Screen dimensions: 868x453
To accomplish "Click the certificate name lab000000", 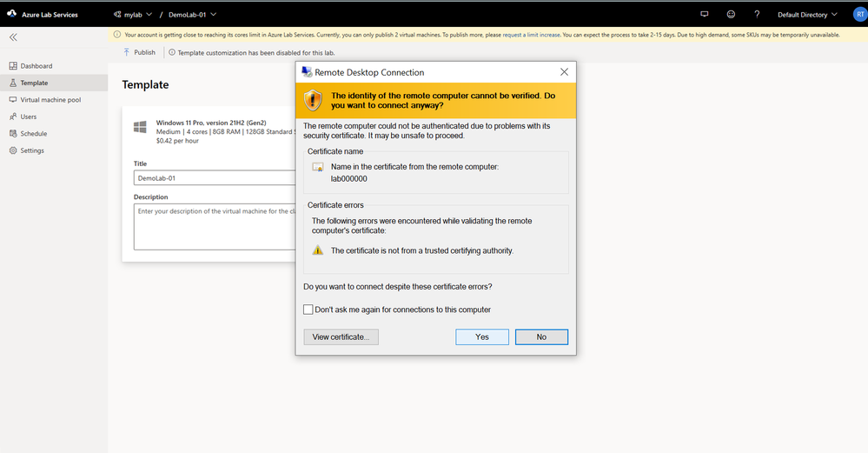I will (x=348, y=179).
